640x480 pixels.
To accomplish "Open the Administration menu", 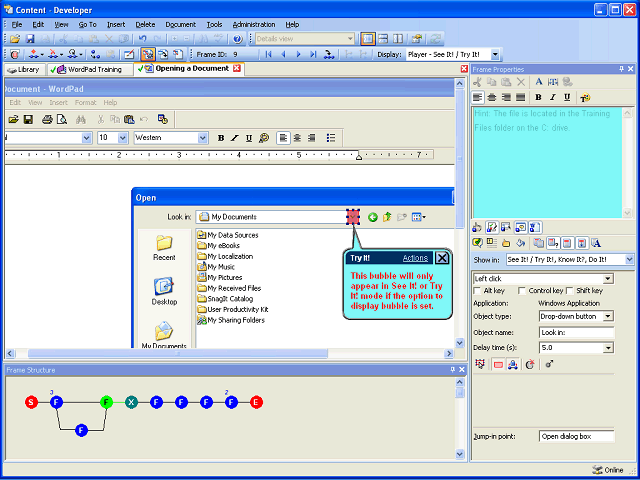I will (254, 24).
